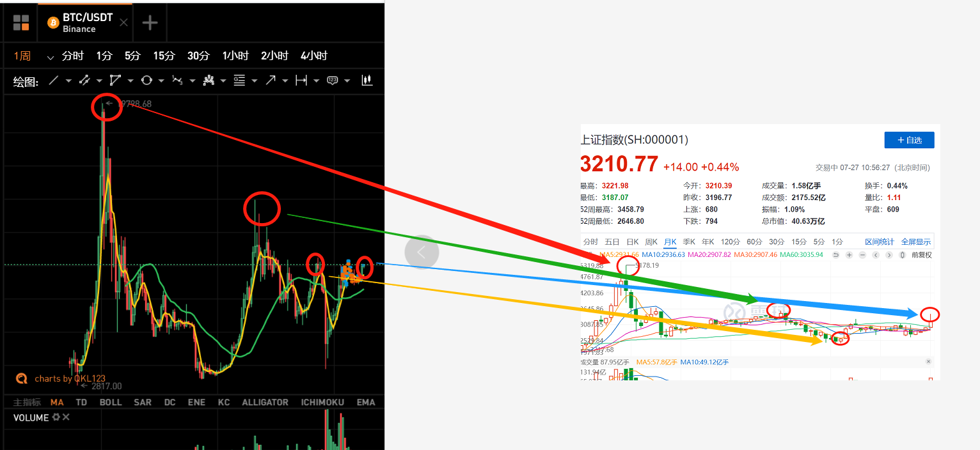Select the parallel channel drawing tool
The height and width of the screenshot is (450, 980).
click(84, 81)
